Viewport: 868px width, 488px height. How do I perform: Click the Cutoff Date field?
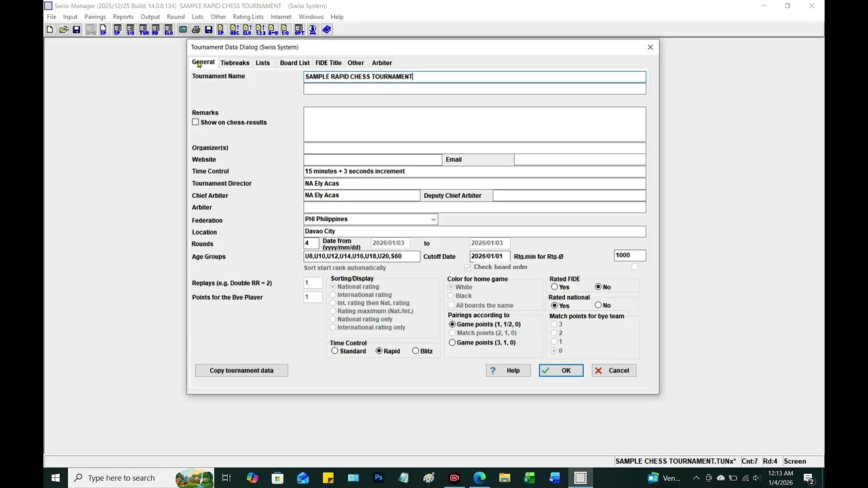490,256
